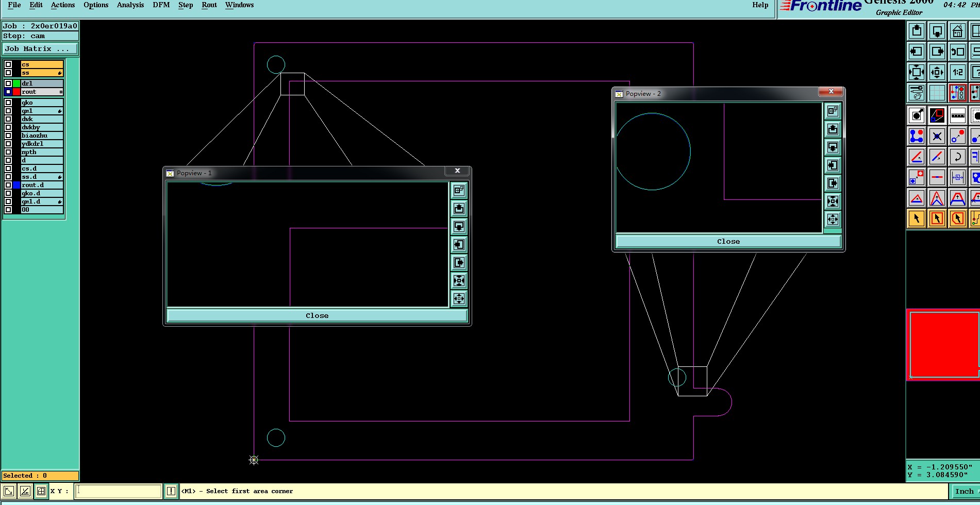This screenshot has width=980, height=505.
Task: Toggle the ss layer checkbox
Action: coord(8,73)
